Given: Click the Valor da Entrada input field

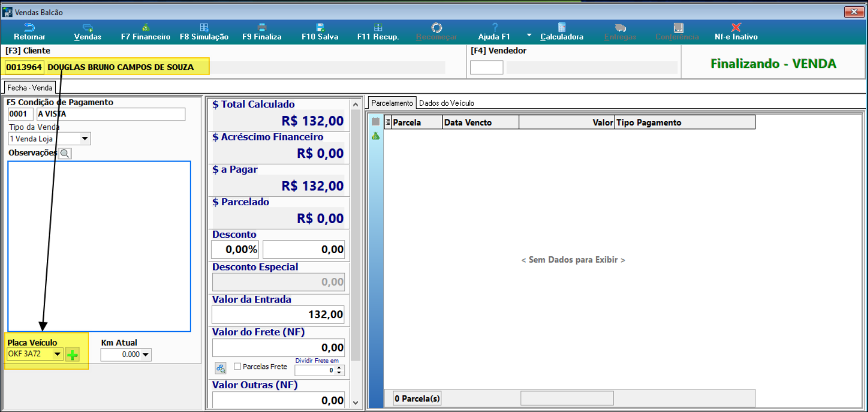Looking at the screenshot, I should (278, 315).
